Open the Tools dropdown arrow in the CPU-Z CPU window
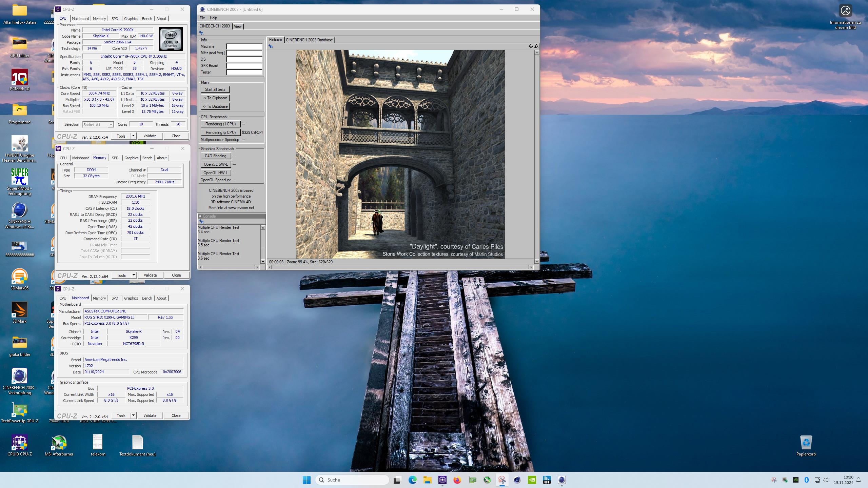Screen dimensions: 868x488 coord(133,136)
